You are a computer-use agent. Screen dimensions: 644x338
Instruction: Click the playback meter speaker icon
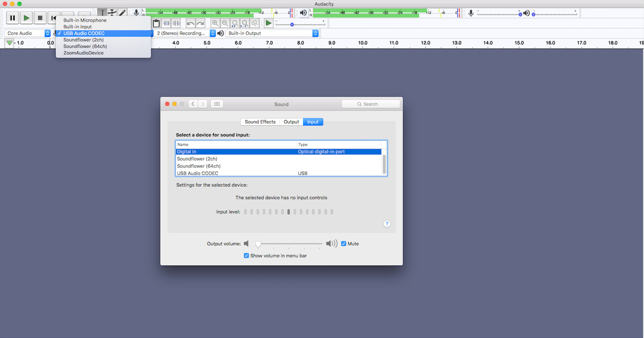(x=304, y=13)
